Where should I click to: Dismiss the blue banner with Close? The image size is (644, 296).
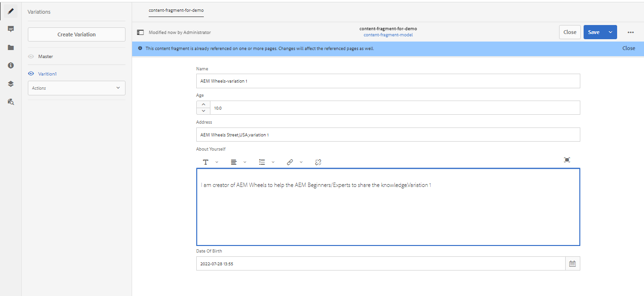628,48
